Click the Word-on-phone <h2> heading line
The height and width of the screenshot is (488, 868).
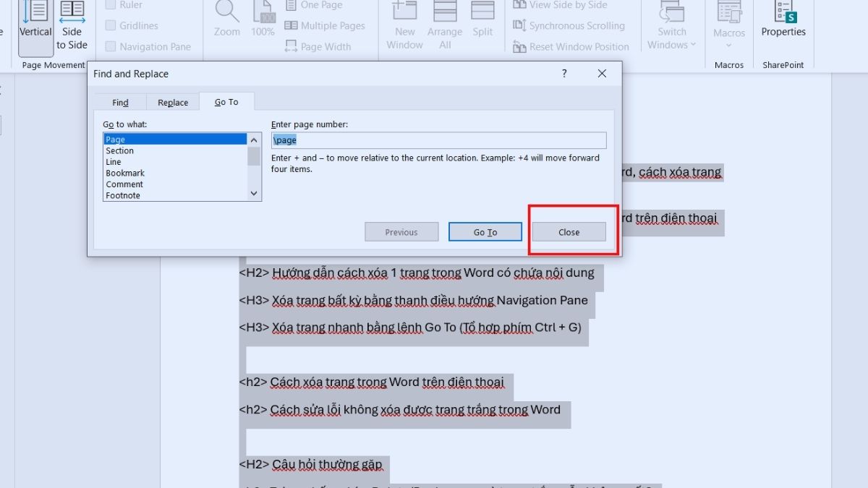click(372, 382)
